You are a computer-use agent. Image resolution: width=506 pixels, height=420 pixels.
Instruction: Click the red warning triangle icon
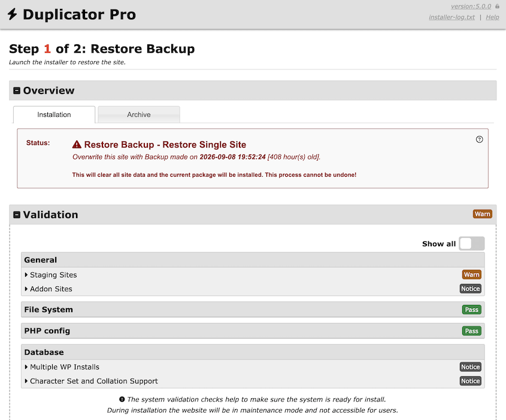coord(77,144)
